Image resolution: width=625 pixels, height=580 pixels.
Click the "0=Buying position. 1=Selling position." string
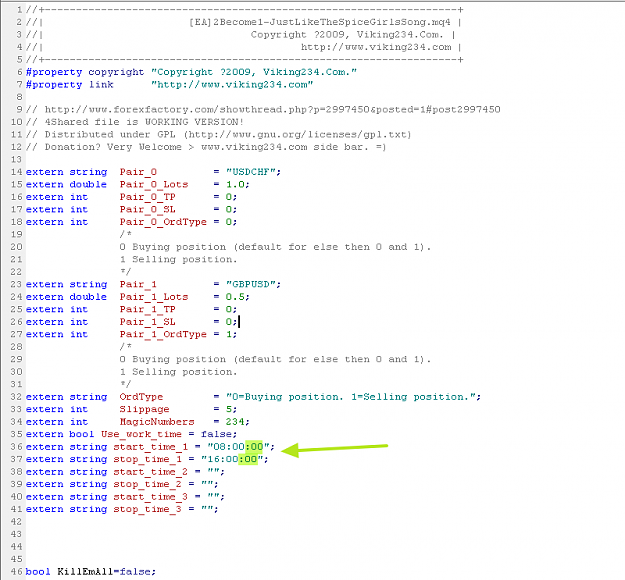tap(350, 397)
